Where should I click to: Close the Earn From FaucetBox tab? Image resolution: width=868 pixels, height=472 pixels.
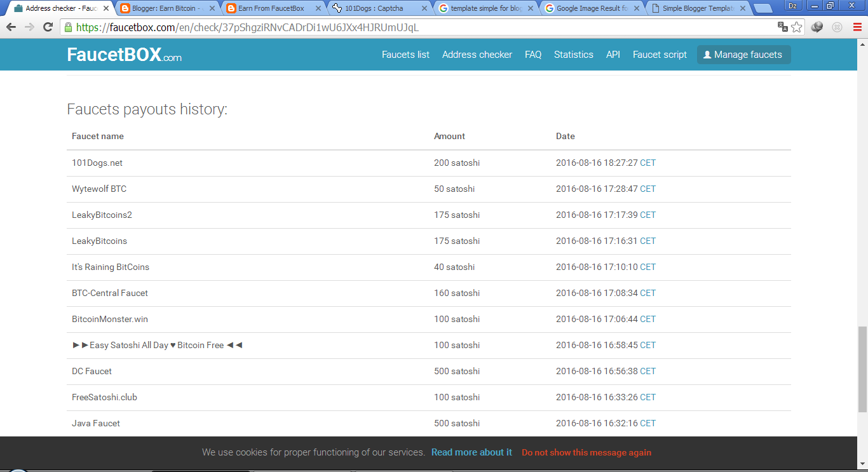coord(318,8)
